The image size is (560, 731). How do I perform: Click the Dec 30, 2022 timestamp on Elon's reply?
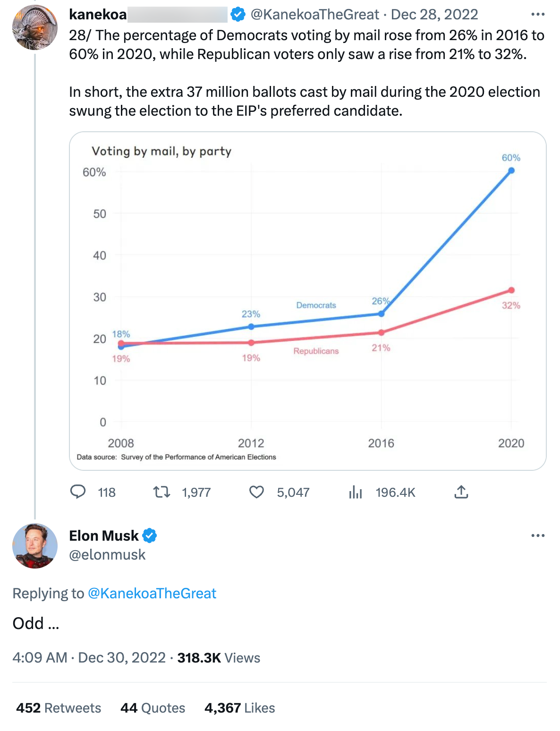click(122, 657)
